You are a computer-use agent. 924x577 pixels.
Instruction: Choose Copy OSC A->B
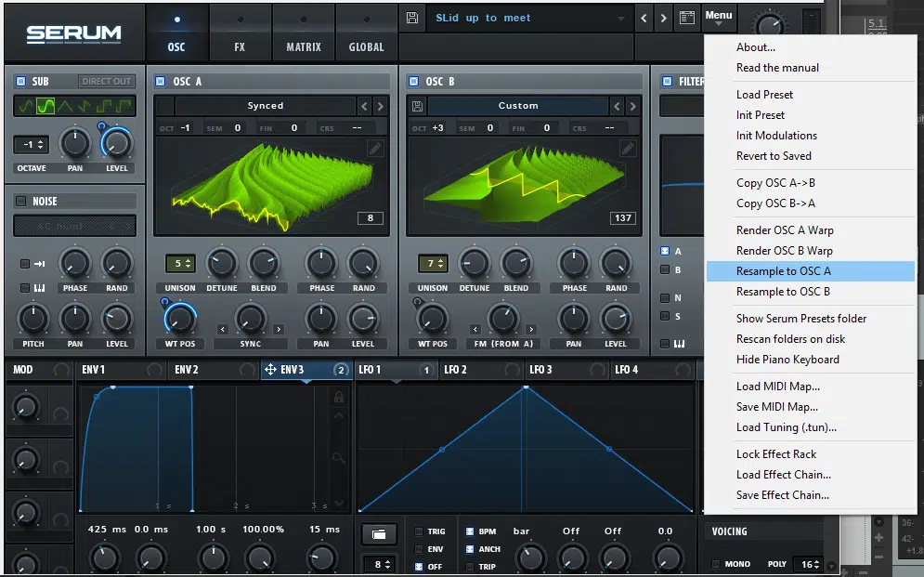pos(775,183)
